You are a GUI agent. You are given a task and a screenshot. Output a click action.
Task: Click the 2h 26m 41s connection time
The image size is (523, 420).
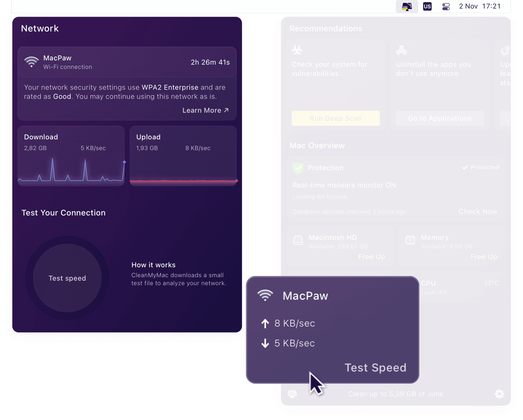(210, 62)
